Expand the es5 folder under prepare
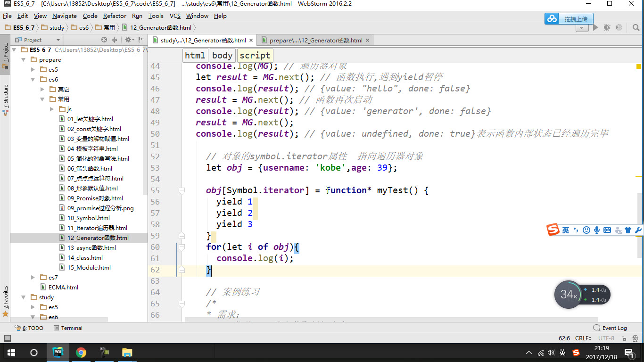The image size is (644, 362). point(33,70)
